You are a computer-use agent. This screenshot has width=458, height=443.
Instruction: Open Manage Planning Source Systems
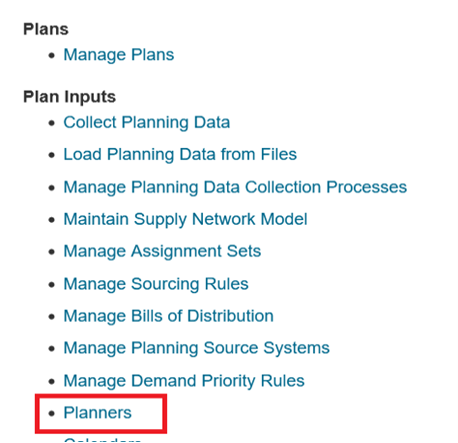(x=196, y=348)
